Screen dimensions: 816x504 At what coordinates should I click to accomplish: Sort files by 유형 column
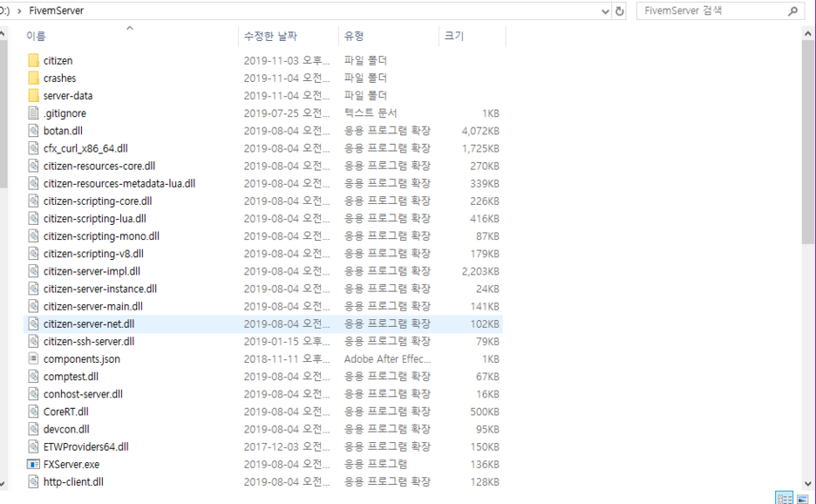pyautogui.click(x=354, y=36)
